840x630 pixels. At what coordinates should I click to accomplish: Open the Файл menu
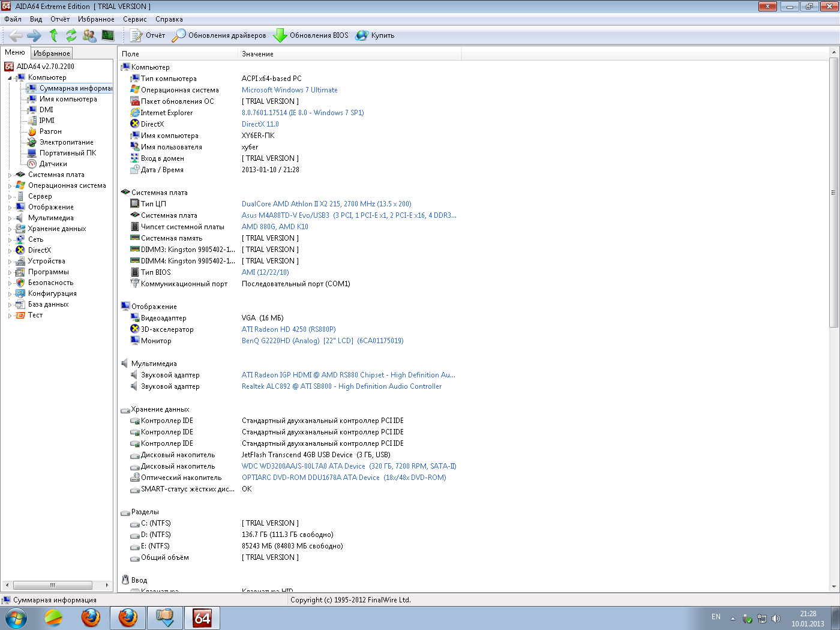[x=13, y=19]
